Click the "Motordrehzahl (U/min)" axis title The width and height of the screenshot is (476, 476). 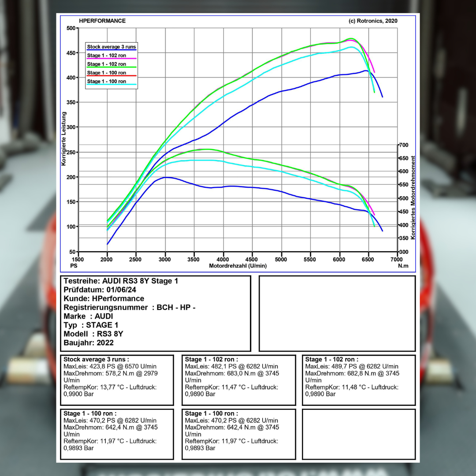pyautogui.click(x=238, y=266)
